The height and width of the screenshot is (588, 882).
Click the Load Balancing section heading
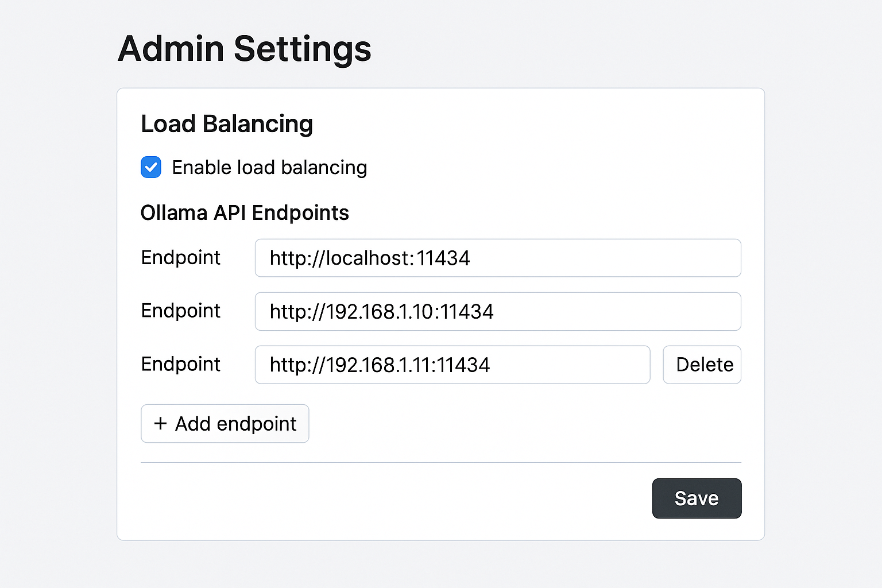(x=227, y=123)
